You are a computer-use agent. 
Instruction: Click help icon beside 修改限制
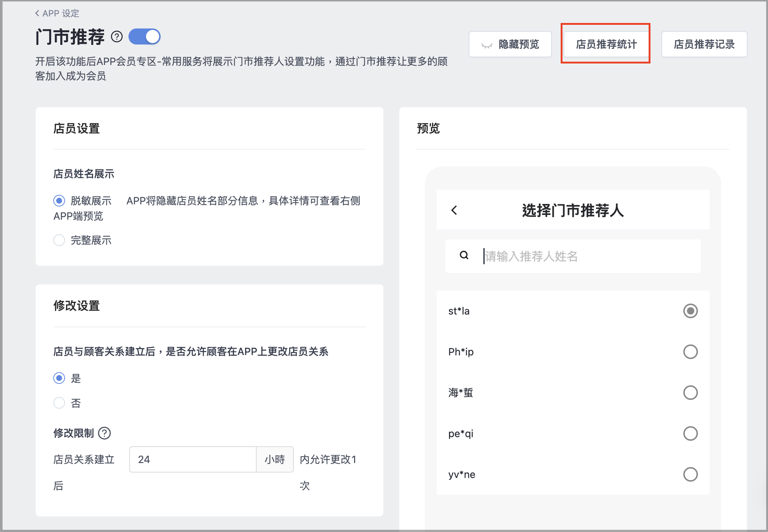click(x=105, y=433)
